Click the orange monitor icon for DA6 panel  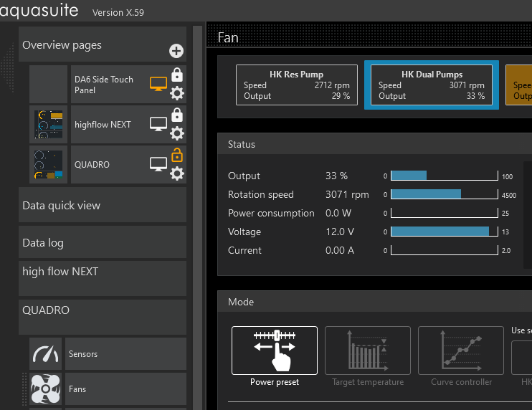[x=158, y=85]
